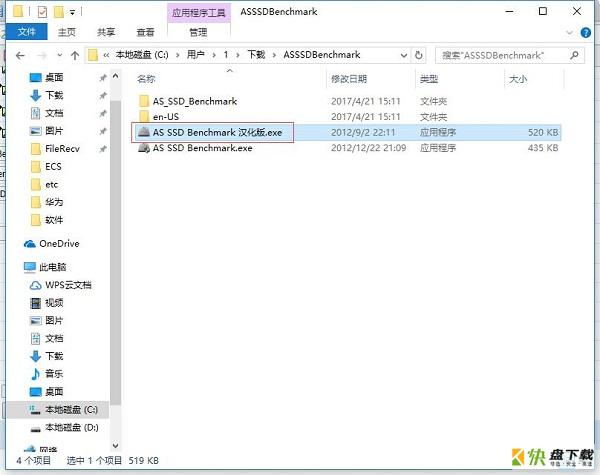
Task: Collapse the ribbon with the chevron
Action: (x=569, y=33)
